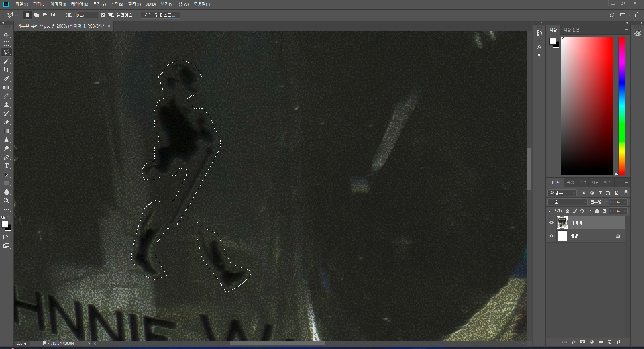Toggle Quick Mask mode
This screenshot has width=644, height=349.
click(x=6, y=237)
